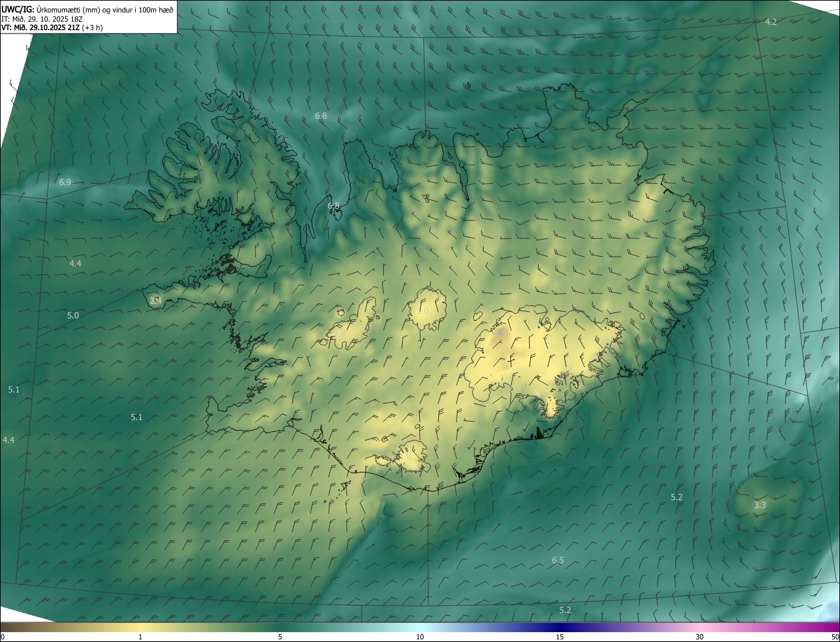The image size is (840, 642).
Task: Click the colour bar tick label 50
Action: pos(835,637)
